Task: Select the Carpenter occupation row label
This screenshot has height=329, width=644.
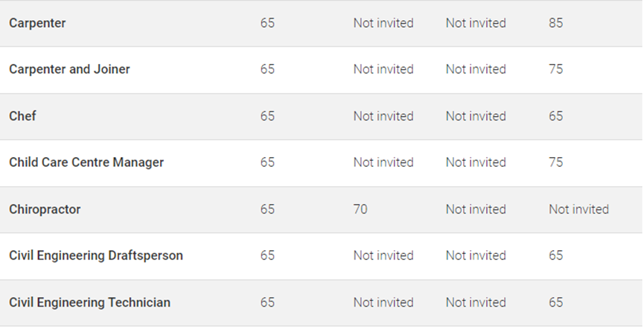Action: pos(37,23)
